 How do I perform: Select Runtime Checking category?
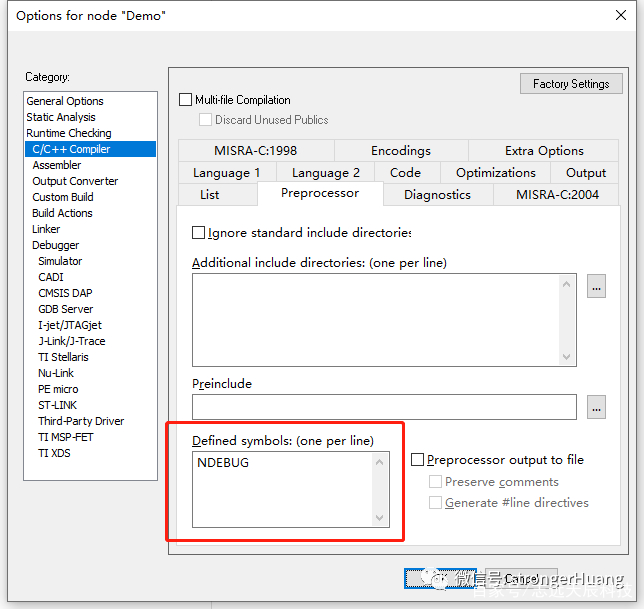[x=90, y=133]
